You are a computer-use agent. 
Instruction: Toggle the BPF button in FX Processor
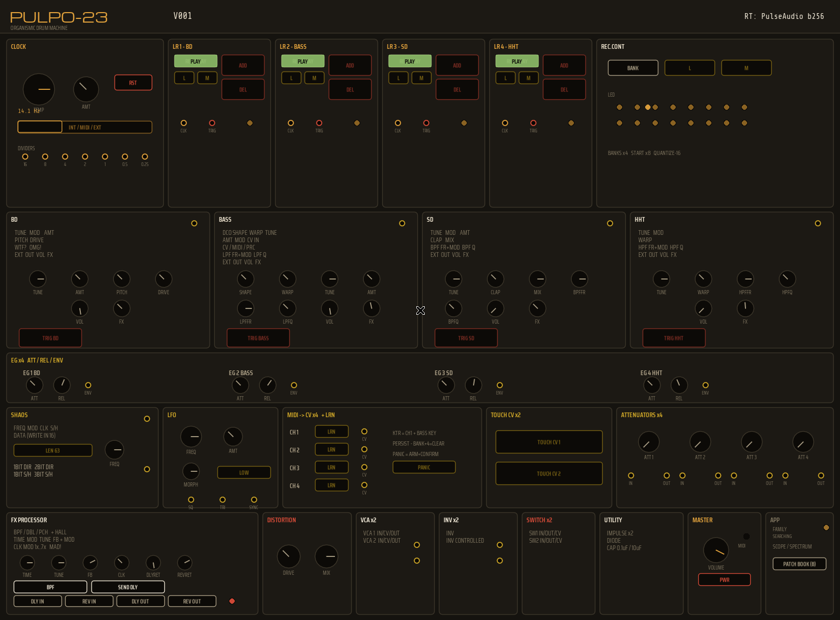(50, 587)
